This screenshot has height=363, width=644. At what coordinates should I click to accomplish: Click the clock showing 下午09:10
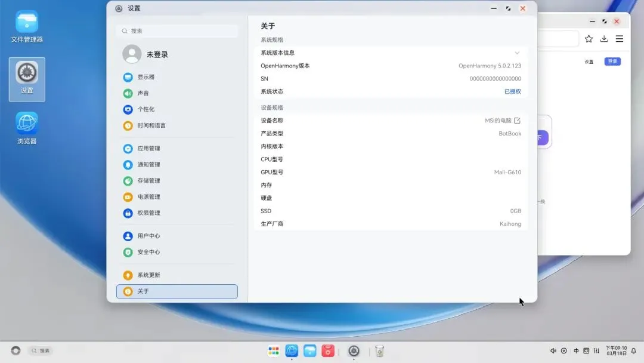[x=616, y=350]
